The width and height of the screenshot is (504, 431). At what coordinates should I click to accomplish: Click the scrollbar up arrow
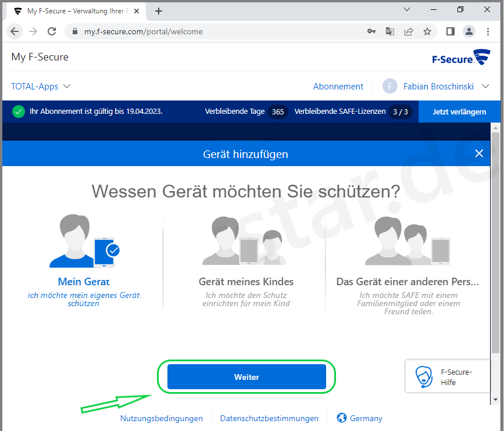tap(495, 128)
